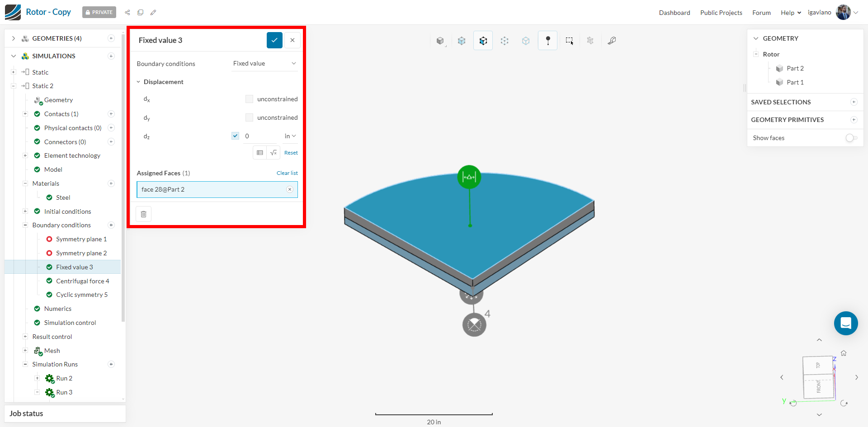The width and height of the screenshot is (868, 427).
Task: Open the render mode cube tool
Action: click(440, 41)
